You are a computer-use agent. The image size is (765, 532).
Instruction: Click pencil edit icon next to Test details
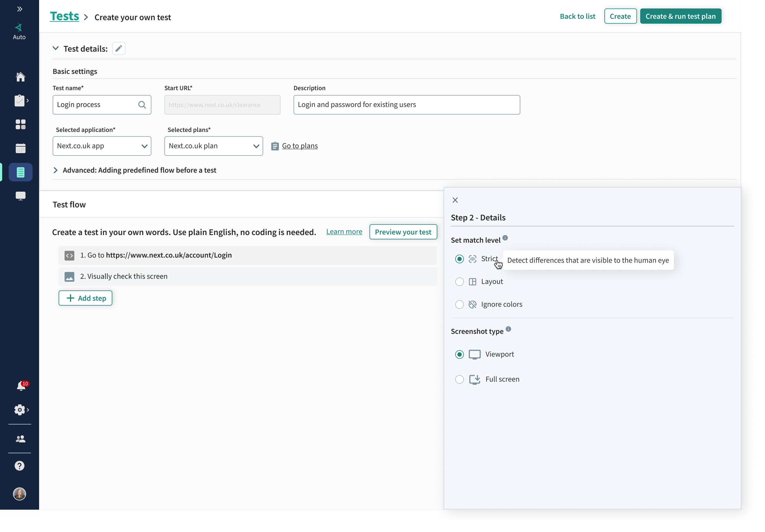119,49
